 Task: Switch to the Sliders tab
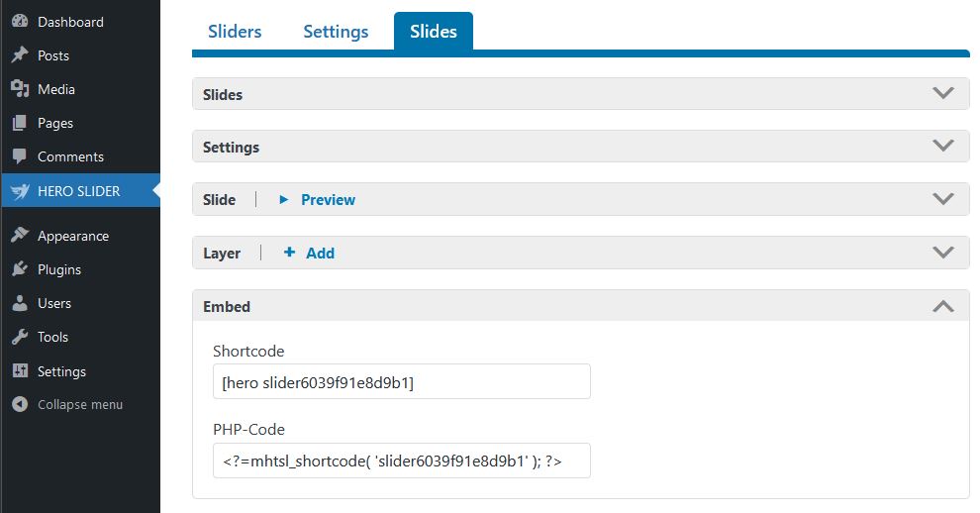(x=235, y=32)
